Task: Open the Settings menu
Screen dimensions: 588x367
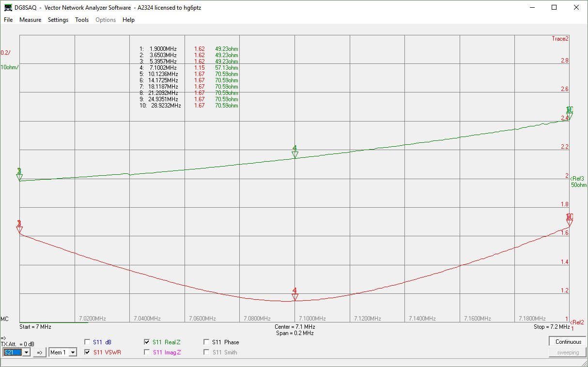Action: (x=58, y=20)
